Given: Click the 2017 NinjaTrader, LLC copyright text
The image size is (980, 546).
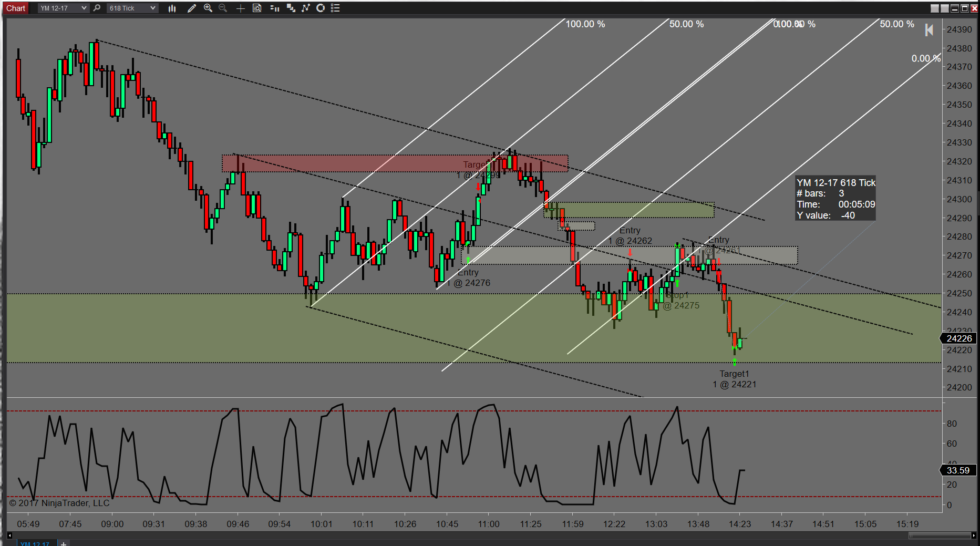Looking at the screenshot, I should click(x=59, y=503).
